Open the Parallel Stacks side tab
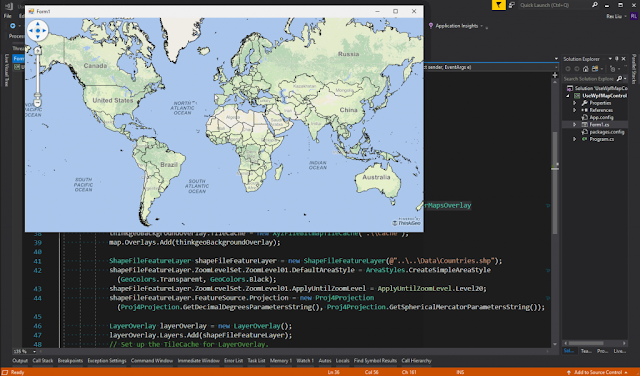Viewport: 640px width, 376px height. click(634, 69)
